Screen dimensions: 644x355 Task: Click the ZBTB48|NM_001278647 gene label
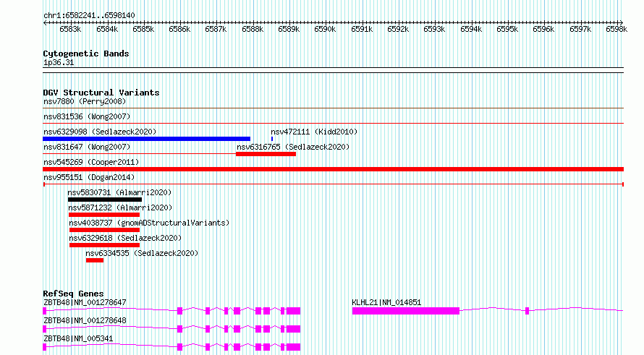click(85, 302)
